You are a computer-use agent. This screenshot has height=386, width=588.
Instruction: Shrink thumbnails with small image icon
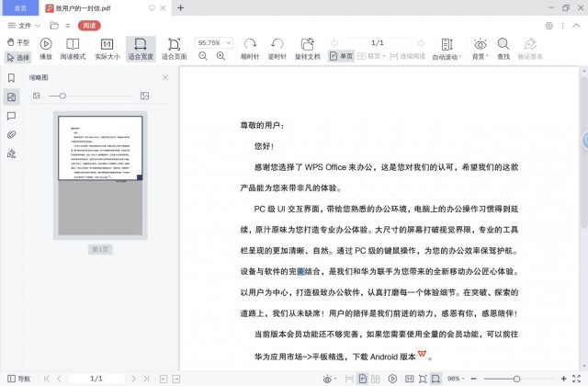click(x=37, y=96)
